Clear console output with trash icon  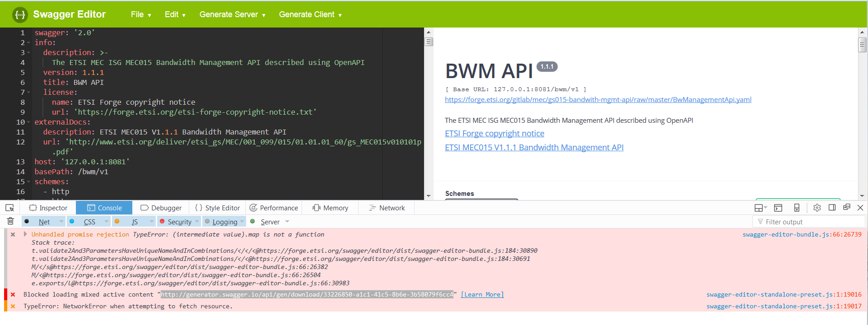point(10,221)
